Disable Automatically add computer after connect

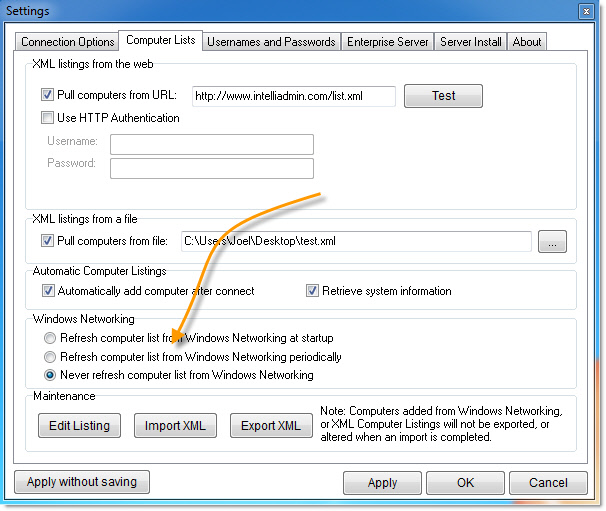[x=48, y=291]
